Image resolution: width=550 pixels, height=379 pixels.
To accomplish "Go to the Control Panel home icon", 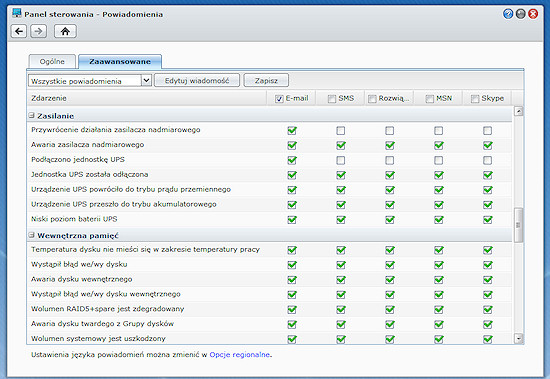I will pos(65,31).
